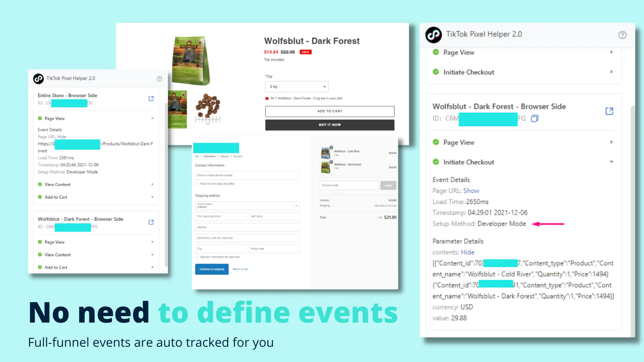Collapse the expanded Initiate Checkout event in right panel
The image size is (644, 362).
tap(611, 162)
